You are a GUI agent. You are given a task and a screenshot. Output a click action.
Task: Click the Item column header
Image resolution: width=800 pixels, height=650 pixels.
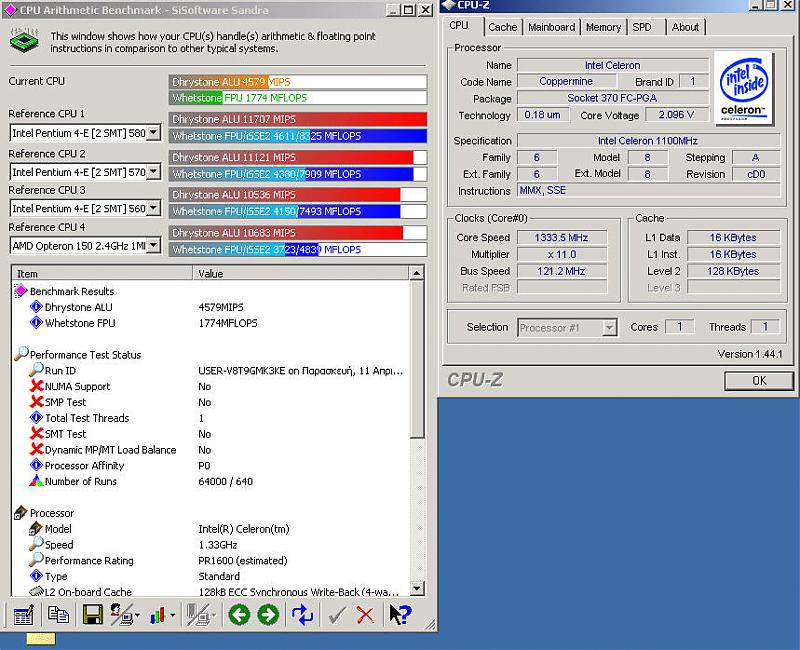[x=102, y=273]
